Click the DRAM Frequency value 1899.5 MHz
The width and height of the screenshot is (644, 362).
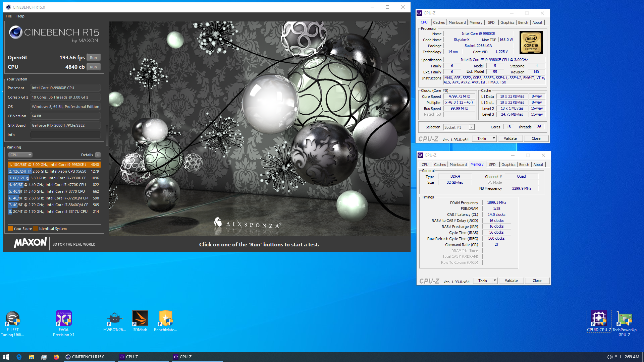pos(496,203)
